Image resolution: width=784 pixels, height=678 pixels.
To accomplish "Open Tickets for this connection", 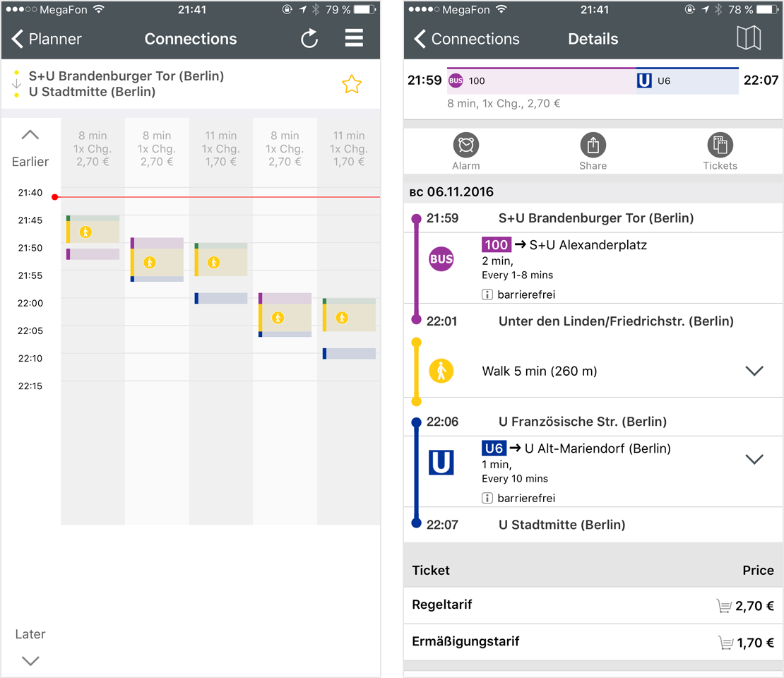I will [720, 152].
